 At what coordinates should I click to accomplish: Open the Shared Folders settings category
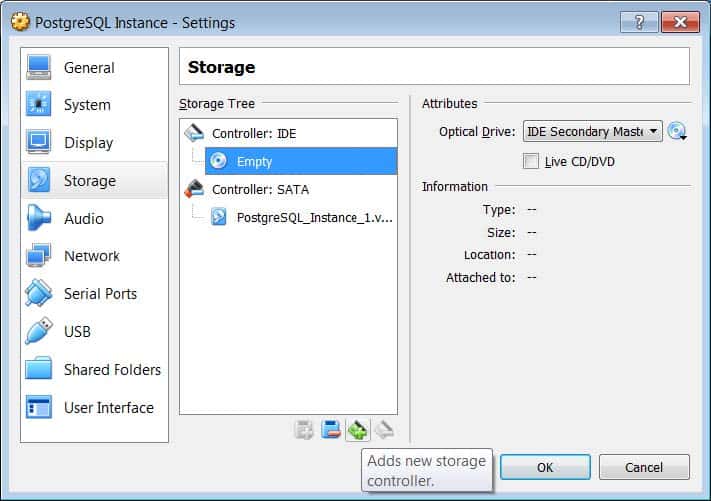[95, 369]
